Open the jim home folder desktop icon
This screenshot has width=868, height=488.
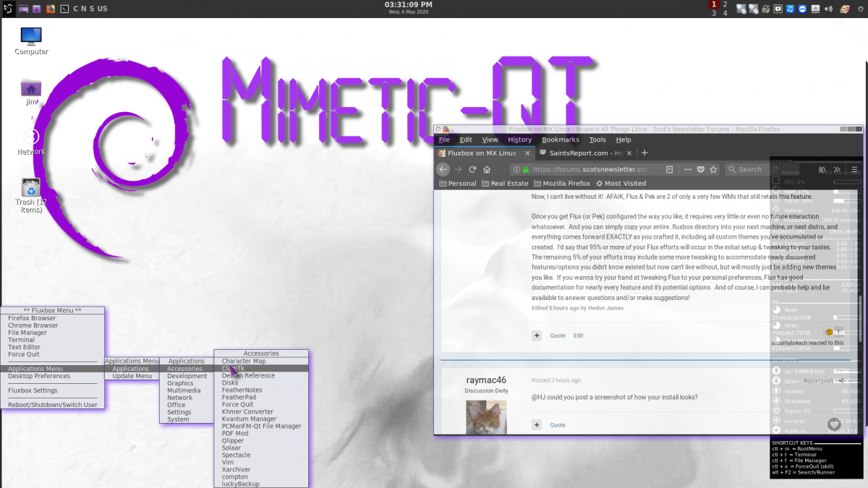click(31, 92)
